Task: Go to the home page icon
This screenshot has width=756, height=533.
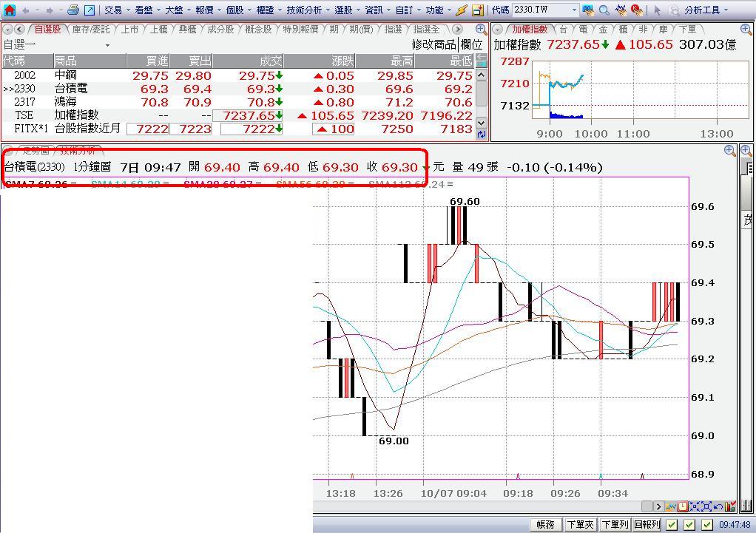Action: (9, 10)
